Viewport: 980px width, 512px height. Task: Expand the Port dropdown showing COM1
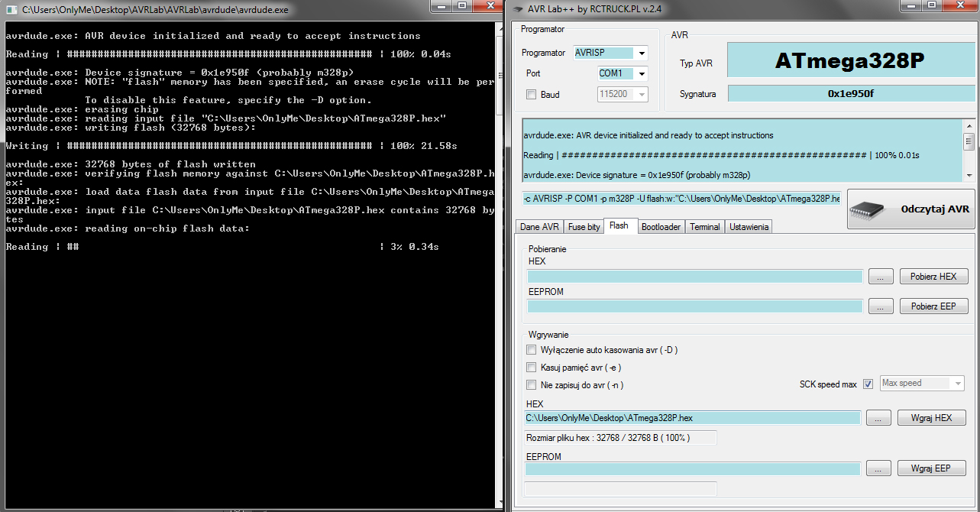(623, 74)
